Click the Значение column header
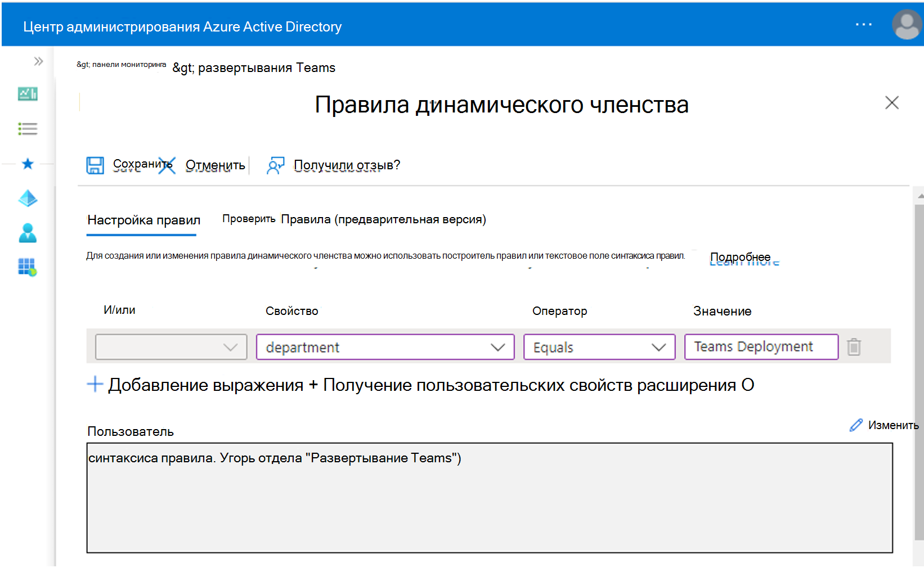This screenshot has width=924, height=568. pyautogui.click(x=722, y=311)
